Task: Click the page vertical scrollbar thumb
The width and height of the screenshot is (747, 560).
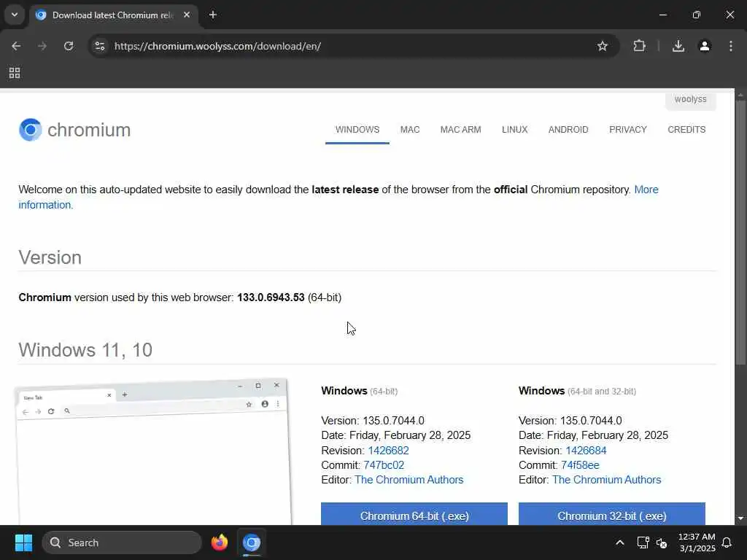Action: 740,233
